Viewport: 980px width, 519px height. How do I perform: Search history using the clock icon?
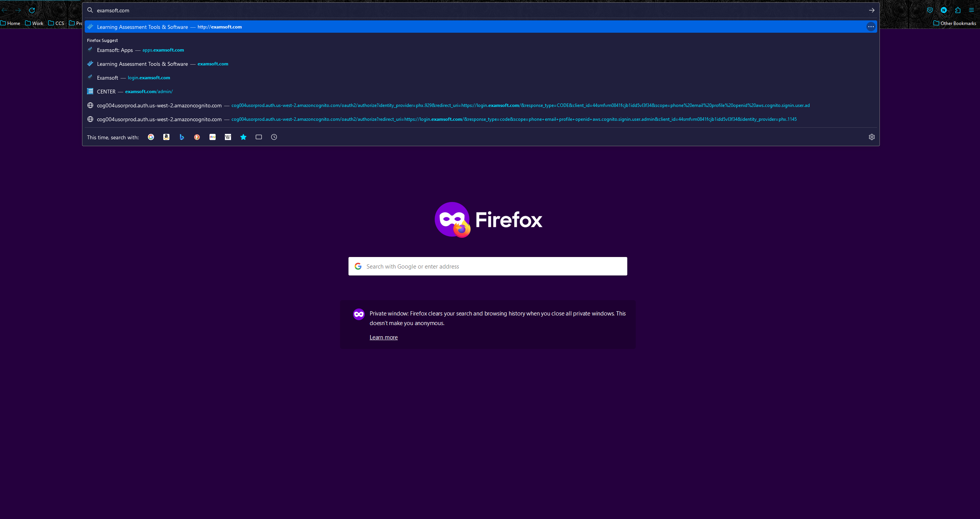(x=274, y=137)
